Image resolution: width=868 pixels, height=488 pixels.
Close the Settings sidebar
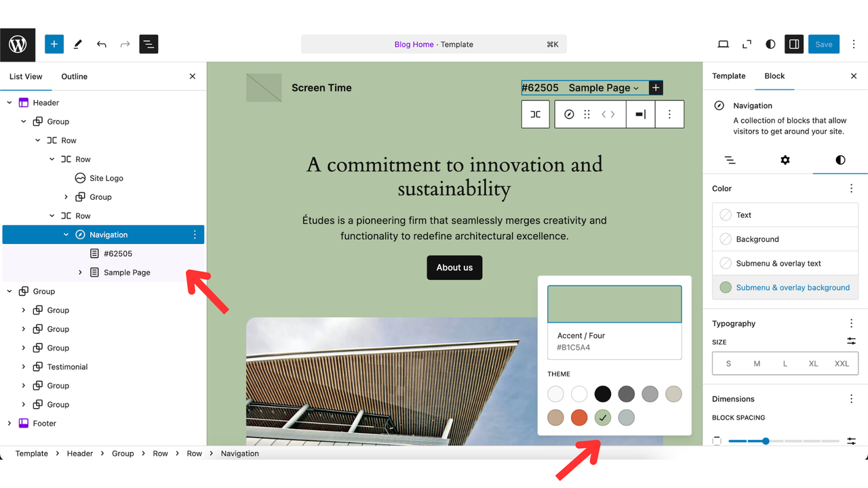point(854,76)
